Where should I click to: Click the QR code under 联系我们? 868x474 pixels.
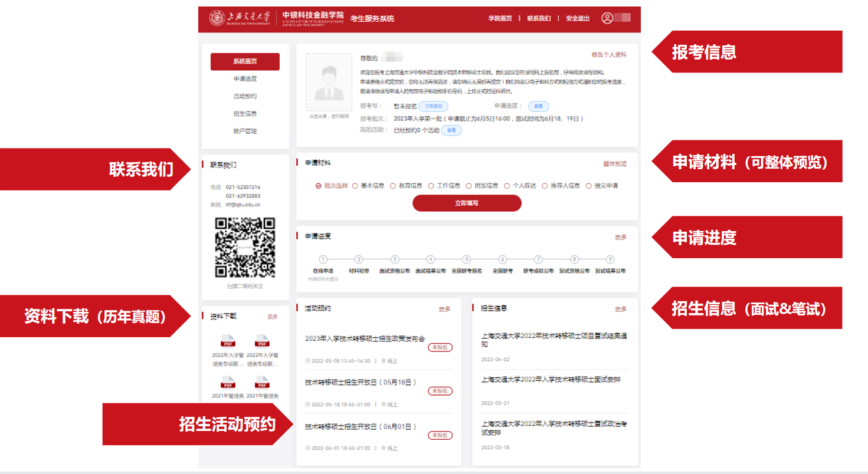coord(245,248)
